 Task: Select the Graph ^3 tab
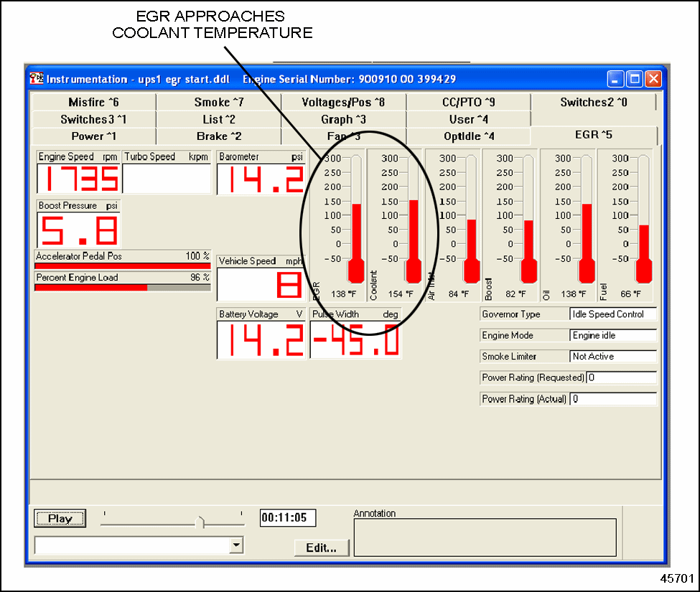click(x=343, y=119)
